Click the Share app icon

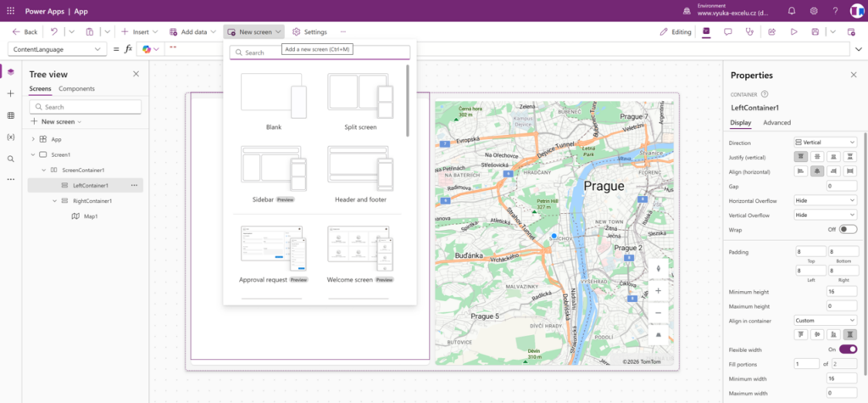(772, 31)
